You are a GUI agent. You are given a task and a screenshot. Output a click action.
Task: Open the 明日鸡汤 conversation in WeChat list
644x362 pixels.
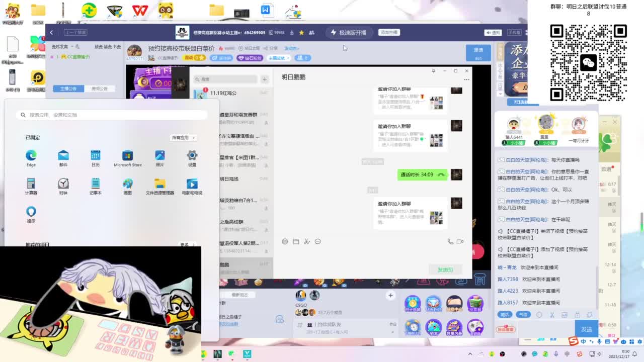246,179
